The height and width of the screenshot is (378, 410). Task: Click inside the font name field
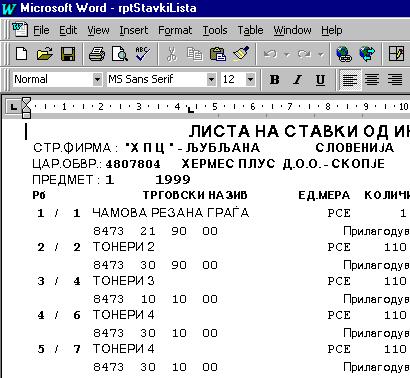pos(157,80)
